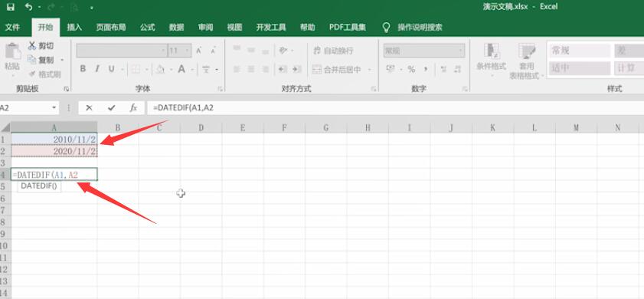Click Merge & Center (合并后居中) button
Image resolution: width=644 pixels, height=299 pixels.
pos(337,70)
